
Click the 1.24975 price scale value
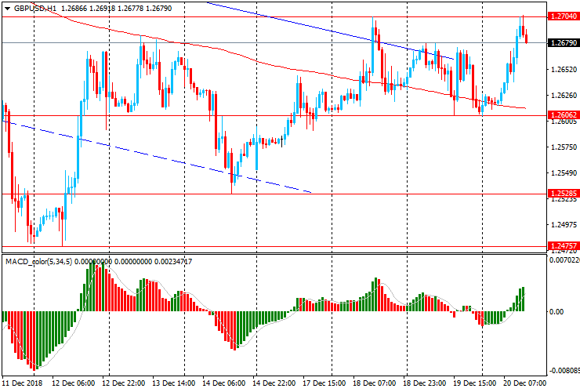point(564,225)
